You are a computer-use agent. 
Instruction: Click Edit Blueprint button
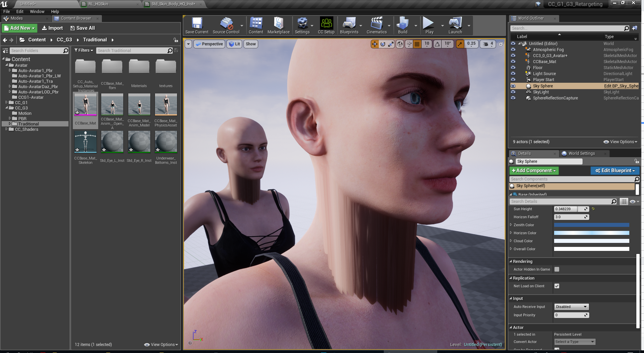[x=615, y=170]
